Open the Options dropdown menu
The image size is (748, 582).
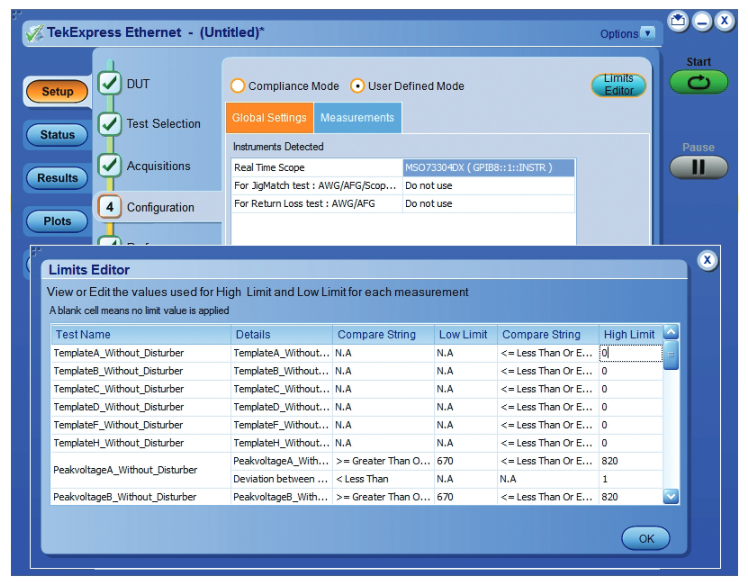[x=647, y=33]
